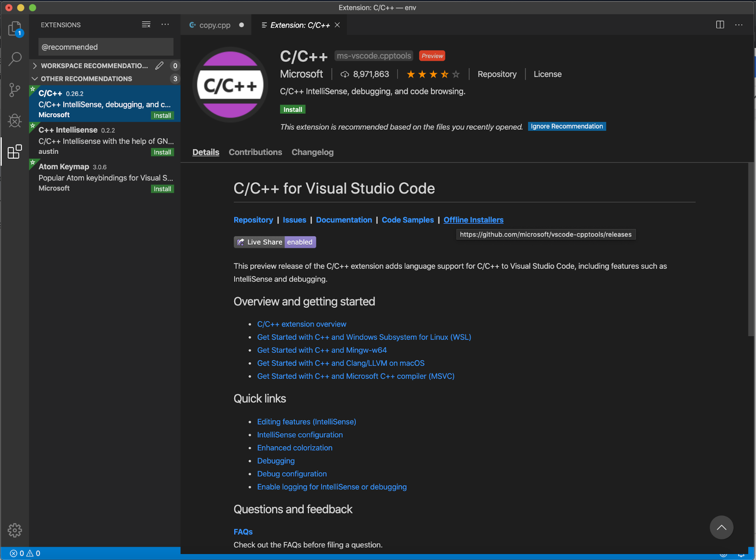Open the Issues link

(294, 220)
